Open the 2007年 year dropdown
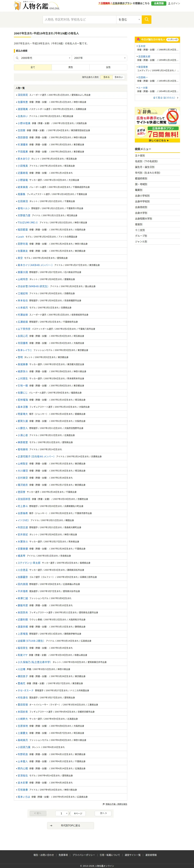The image size is (194, 868). [100, 58]
